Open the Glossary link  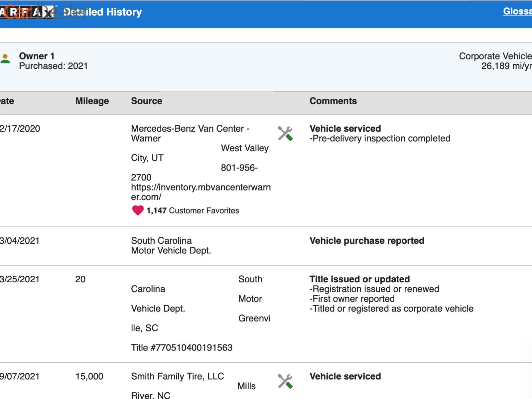point(517,11)
